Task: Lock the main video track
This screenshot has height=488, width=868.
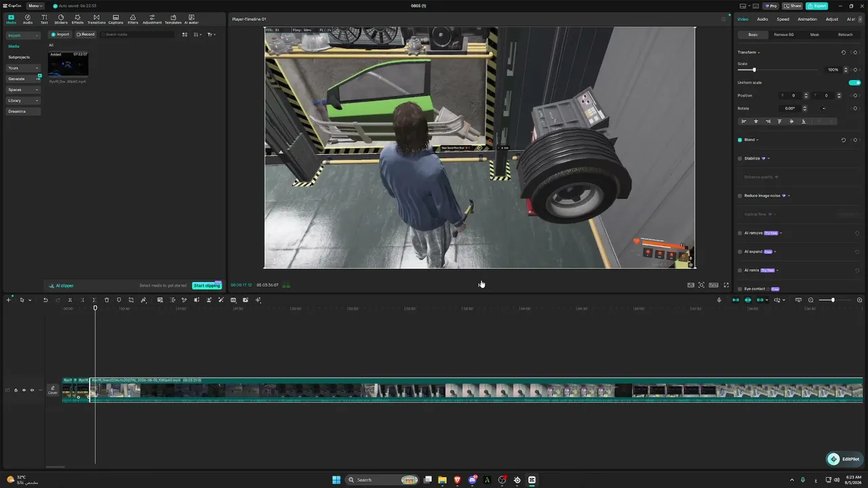Action: (x=16, y=390)
